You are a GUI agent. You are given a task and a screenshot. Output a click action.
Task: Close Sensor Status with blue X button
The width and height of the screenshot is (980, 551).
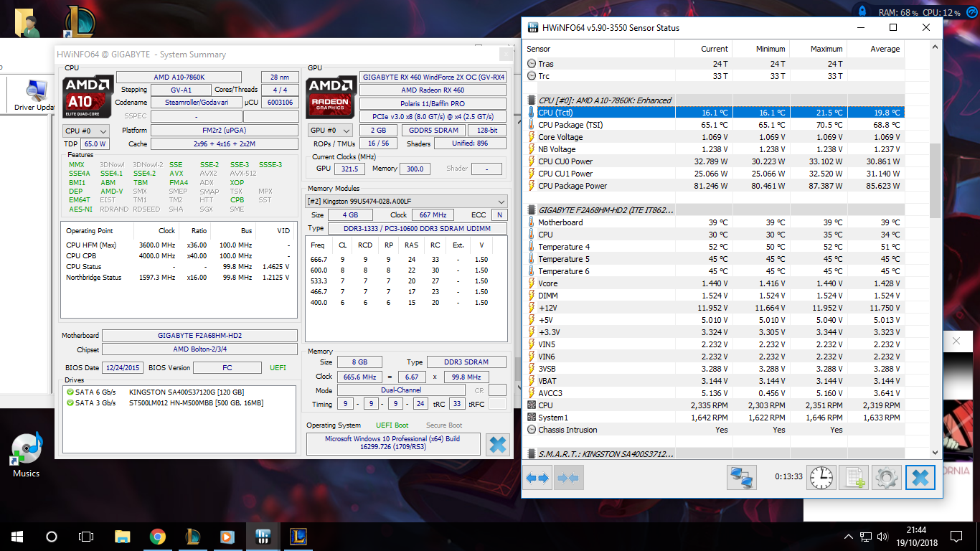(920, 477)
